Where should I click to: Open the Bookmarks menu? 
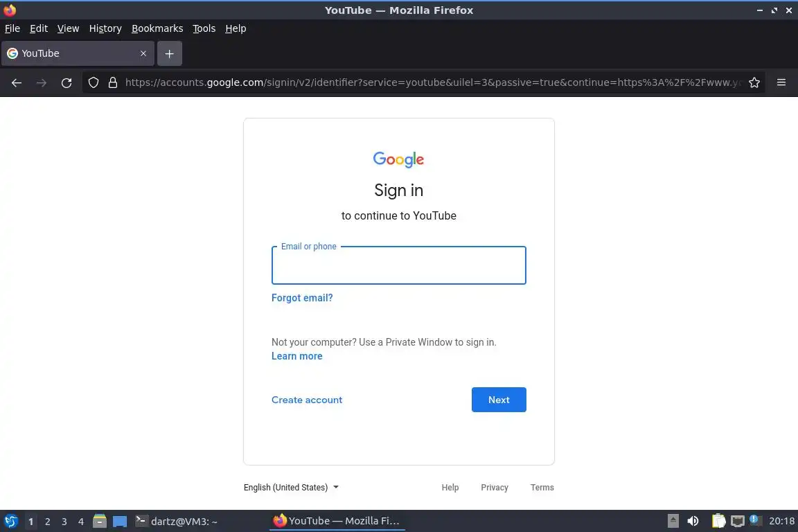157,28
